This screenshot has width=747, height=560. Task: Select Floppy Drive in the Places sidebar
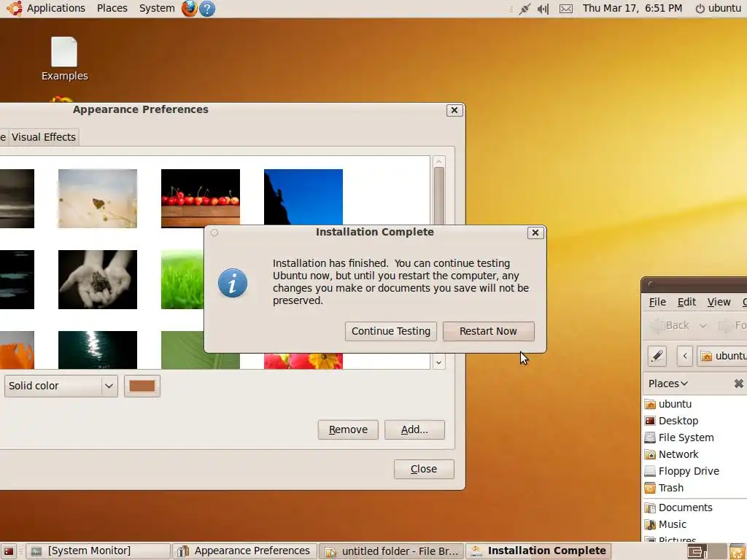click(x=682, y=471)
